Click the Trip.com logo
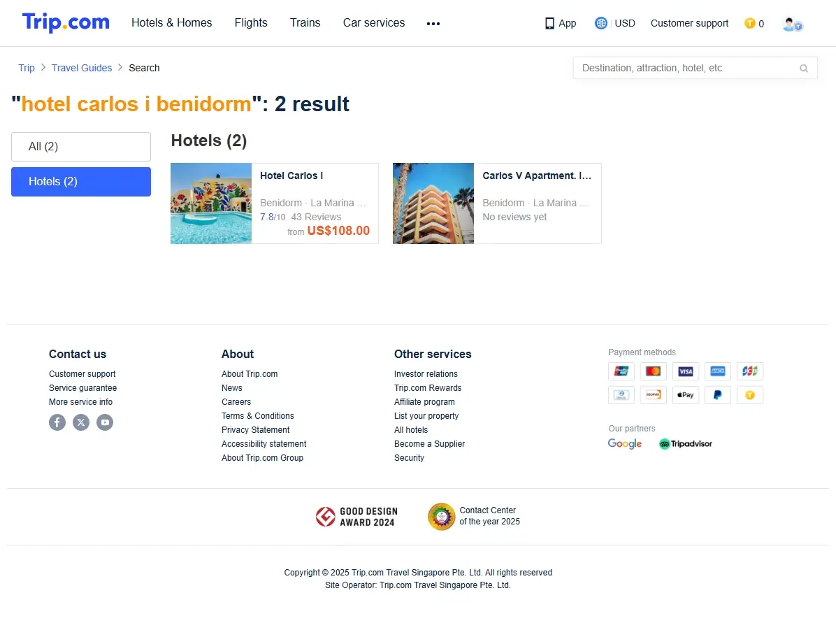Screen dimensions: 836x644 (x=66, y=22)
